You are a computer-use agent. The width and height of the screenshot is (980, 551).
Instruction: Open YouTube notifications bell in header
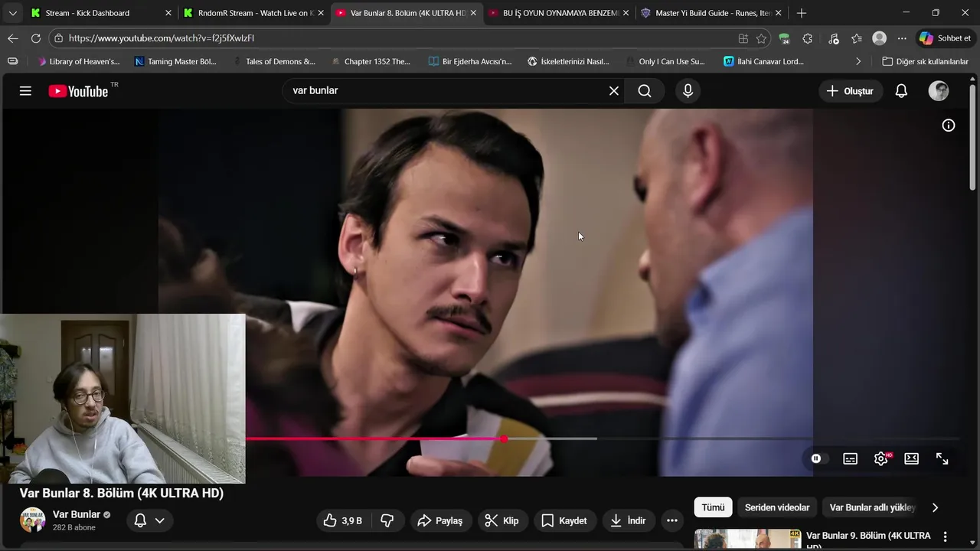(x=901, y=91)
